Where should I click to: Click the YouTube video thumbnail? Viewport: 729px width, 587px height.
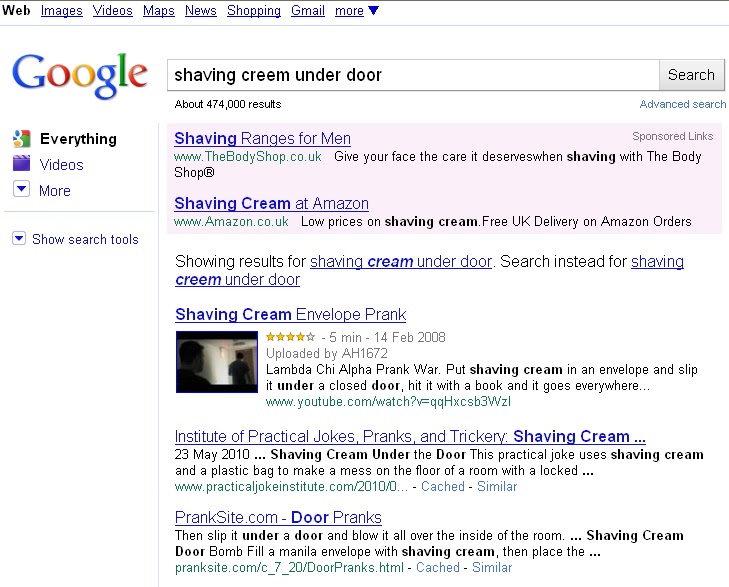point(217,362)
